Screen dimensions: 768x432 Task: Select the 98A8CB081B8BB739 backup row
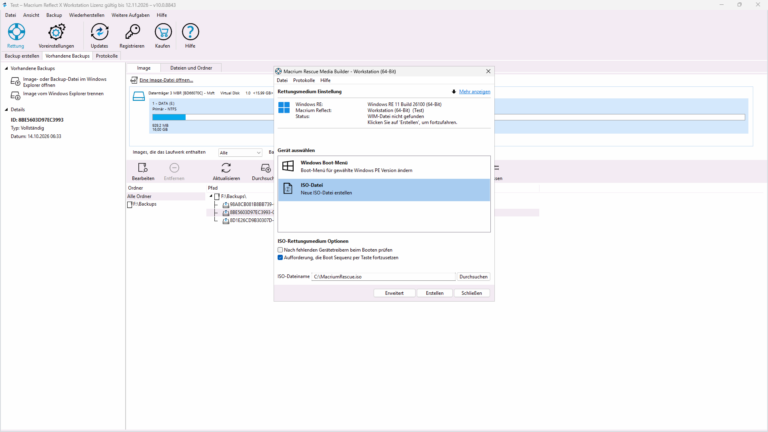(372, 204)
